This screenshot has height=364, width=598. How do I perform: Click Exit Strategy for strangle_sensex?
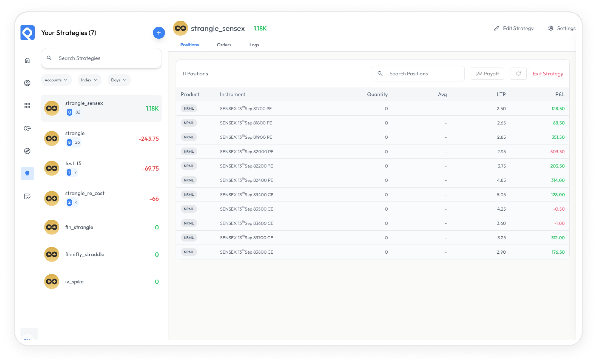548,73
